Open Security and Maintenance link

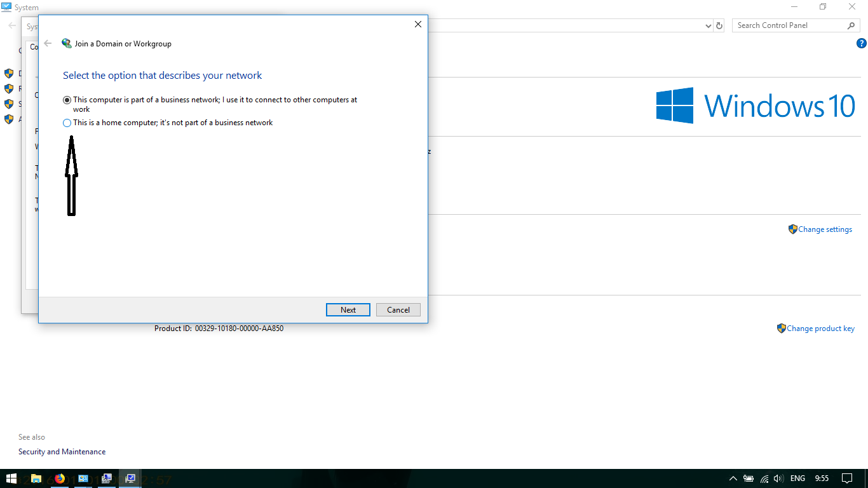tap(62, 452)
